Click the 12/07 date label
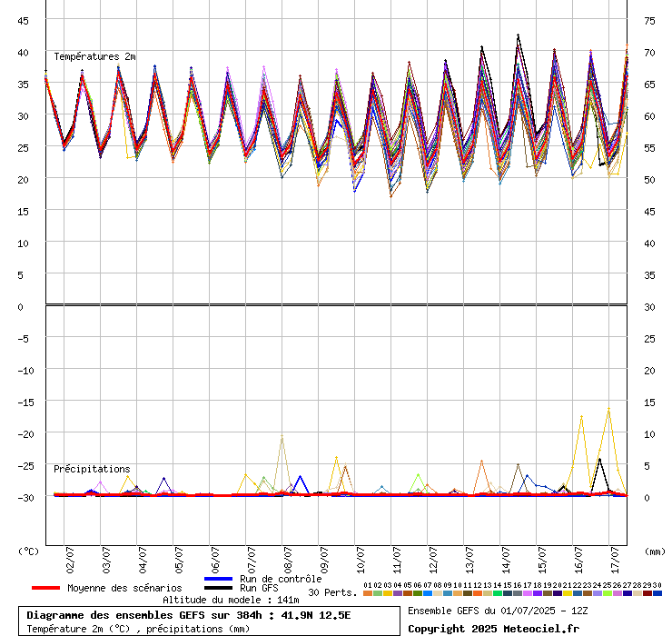Screen dimensions: 672x636 433,560
